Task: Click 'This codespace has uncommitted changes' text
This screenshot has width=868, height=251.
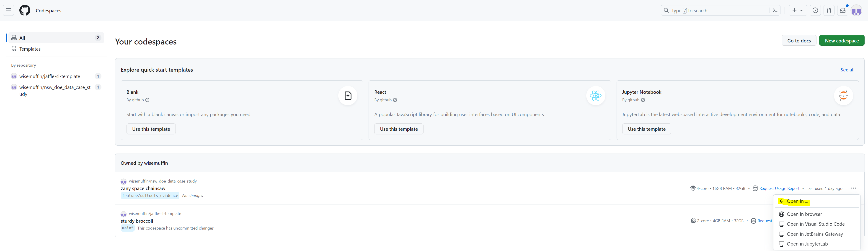Action: [176, 228]
